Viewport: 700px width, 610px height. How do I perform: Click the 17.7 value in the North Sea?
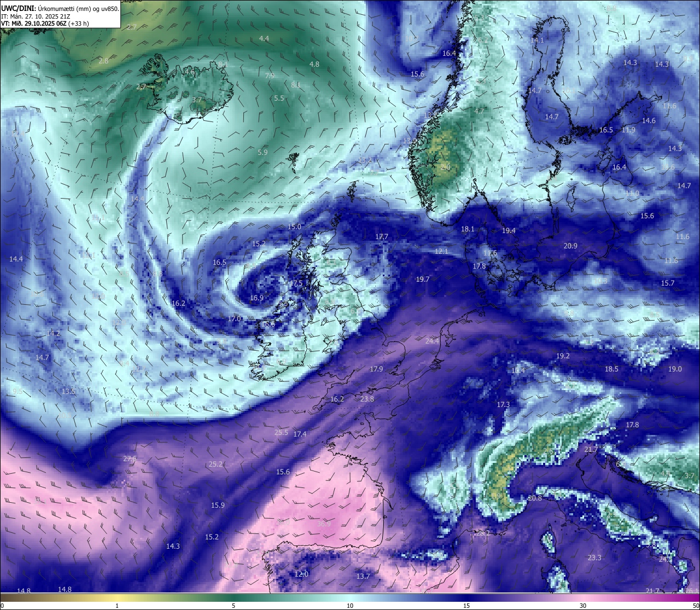point(382,236)
